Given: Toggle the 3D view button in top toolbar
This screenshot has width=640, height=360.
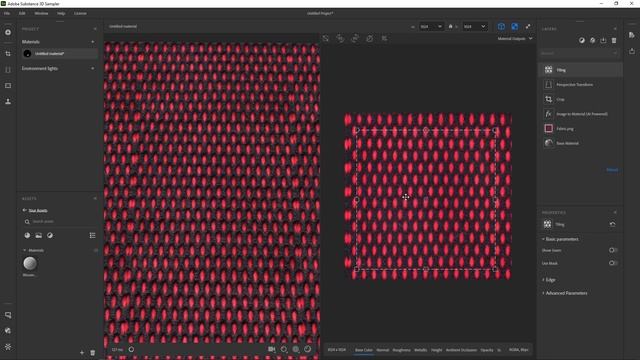Looking at the screenshot, I should [501, 27].
